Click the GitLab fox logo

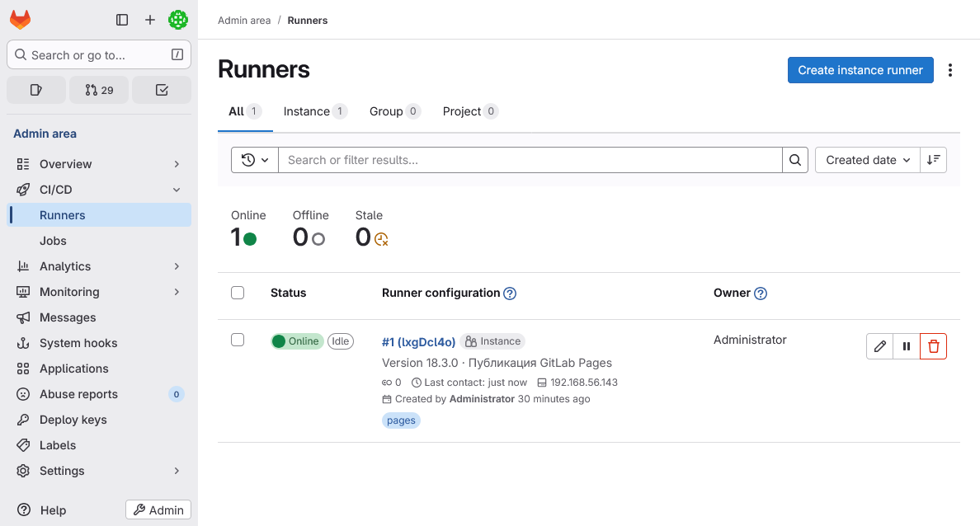click(x=20, y=20)
